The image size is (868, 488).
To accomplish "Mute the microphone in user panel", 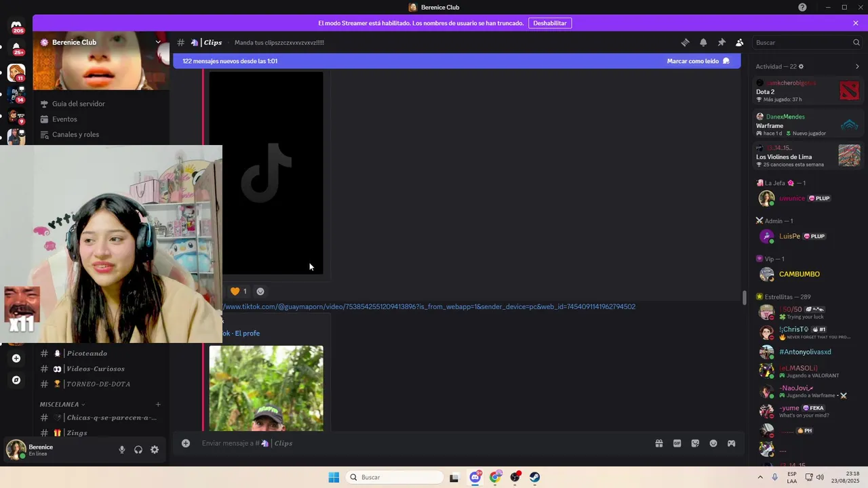I will 122,449.
